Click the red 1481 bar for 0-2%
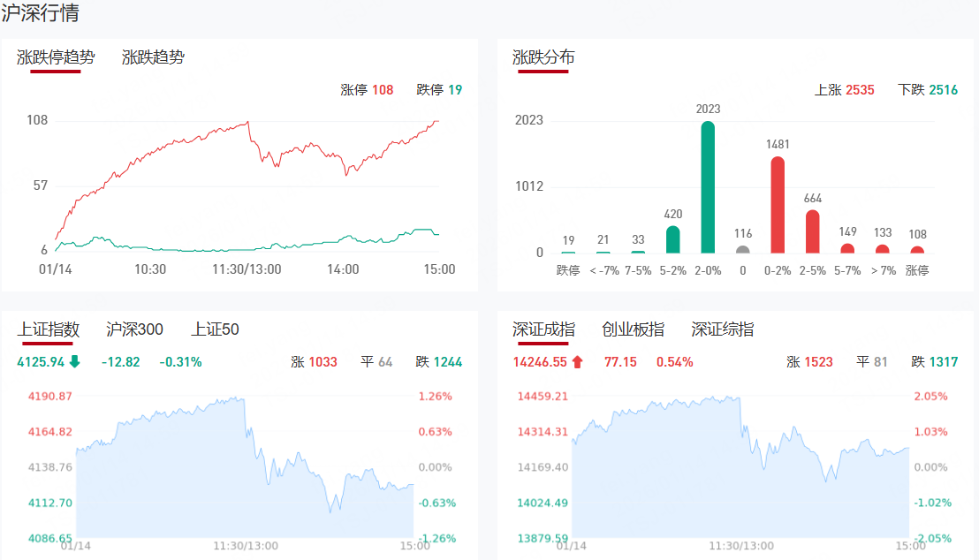This screenshot has width=979, height=560. [x=778, y=205]
